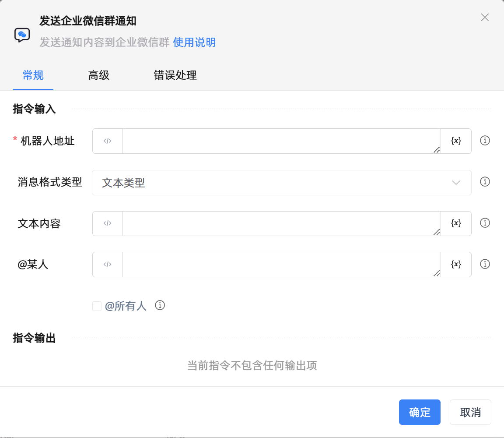Show info tooltip for @某人 field
The height and width of the screenshot is (438, 504).
pyautogui.click(x=485, y=264)
